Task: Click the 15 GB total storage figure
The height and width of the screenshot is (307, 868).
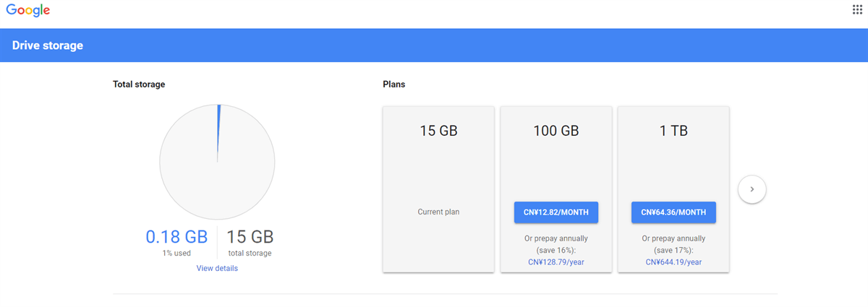Action: [x=250, y=236]
